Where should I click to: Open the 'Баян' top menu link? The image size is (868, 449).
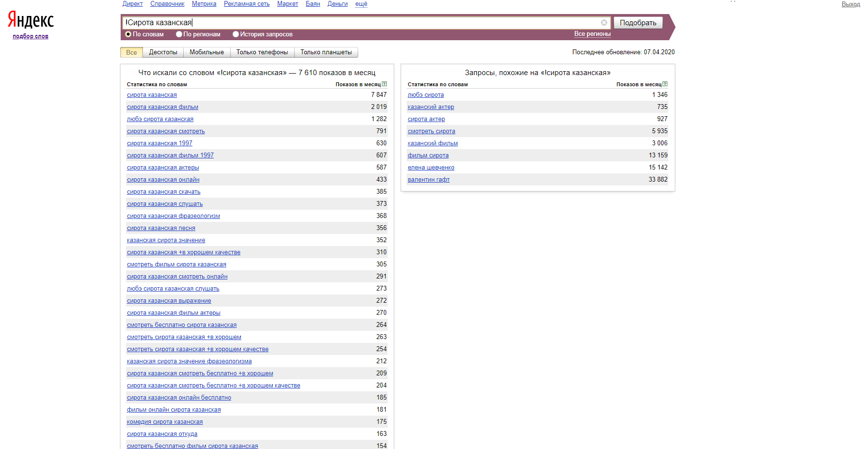click(x=313, y=4)
